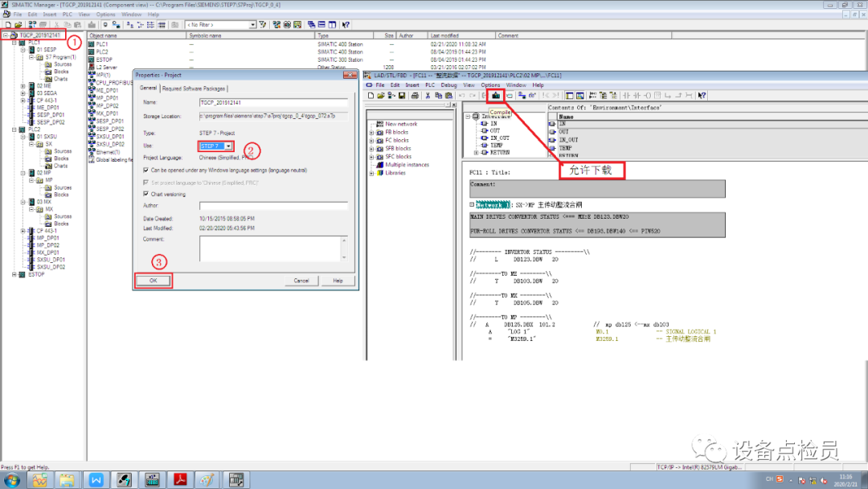Screen dimensions: 868x489
Task: Click Cut scissors icon in LAD/STL/FBD toolbar
Action: click(428, 96)
